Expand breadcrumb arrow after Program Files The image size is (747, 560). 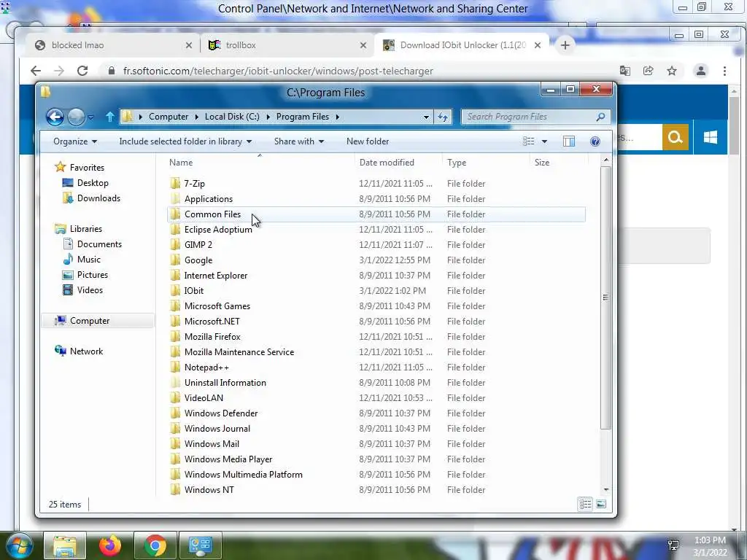click(x=337, y=117)
